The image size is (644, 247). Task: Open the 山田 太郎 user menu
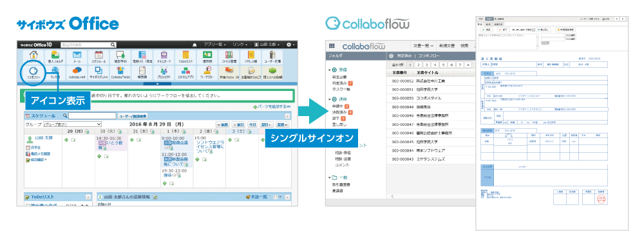267,44
